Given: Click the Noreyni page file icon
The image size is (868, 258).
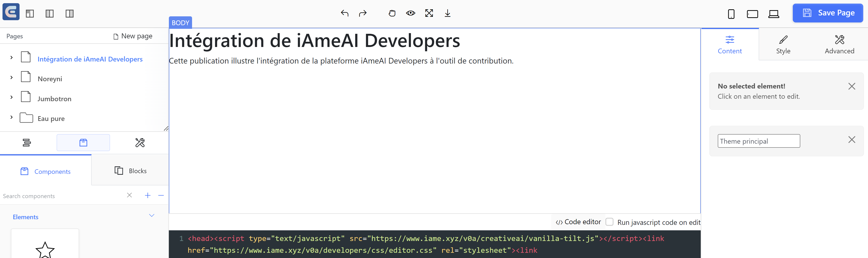Looking at the screenshot, I should point(26,77).
